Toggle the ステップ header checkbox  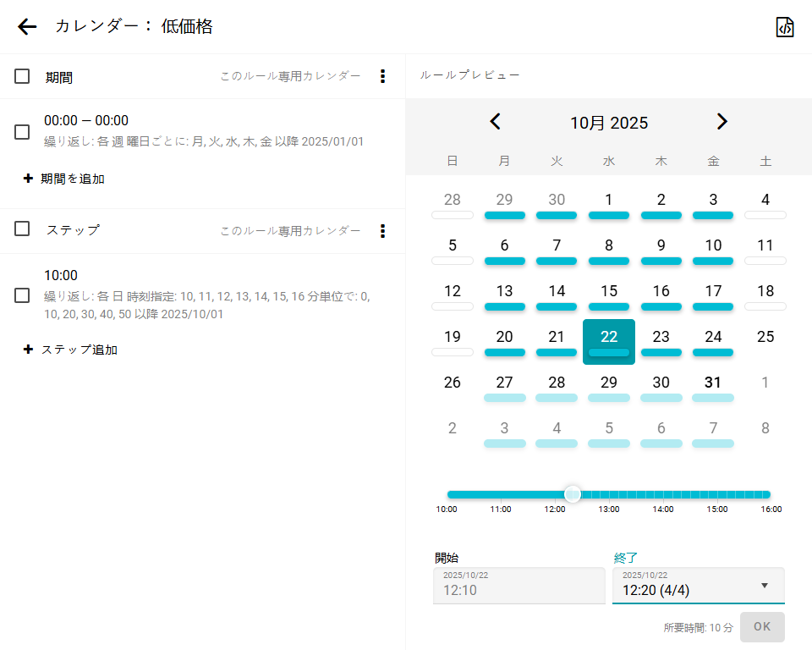[x=22, y=229]
